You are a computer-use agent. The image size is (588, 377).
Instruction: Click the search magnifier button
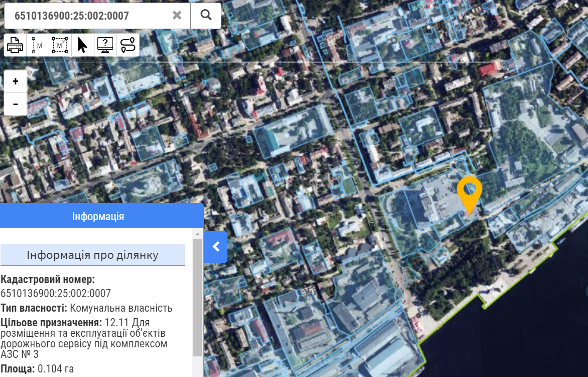206,15
